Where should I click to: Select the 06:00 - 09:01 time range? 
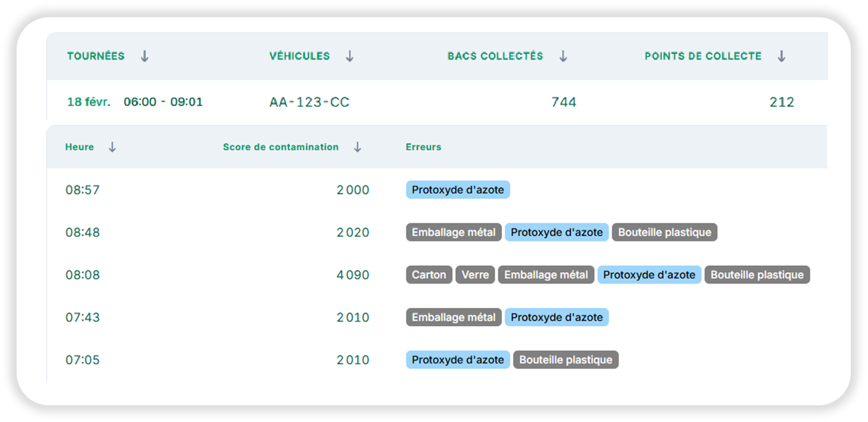click(x=163, y=102)
